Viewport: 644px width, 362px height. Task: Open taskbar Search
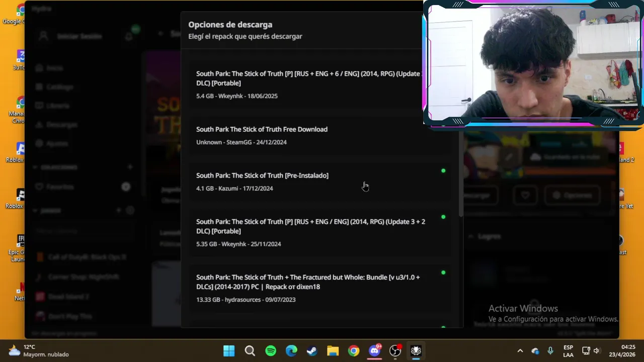250,350
